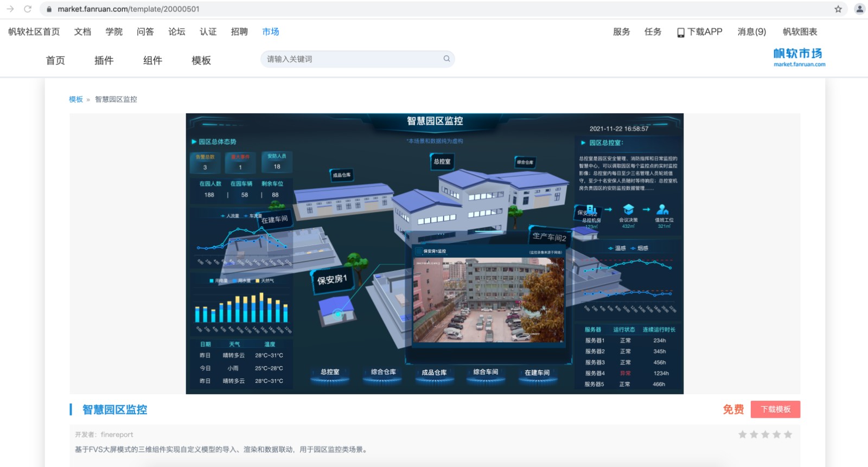
Task: Click the lock icon in the address bar
Action: (49, 9)
